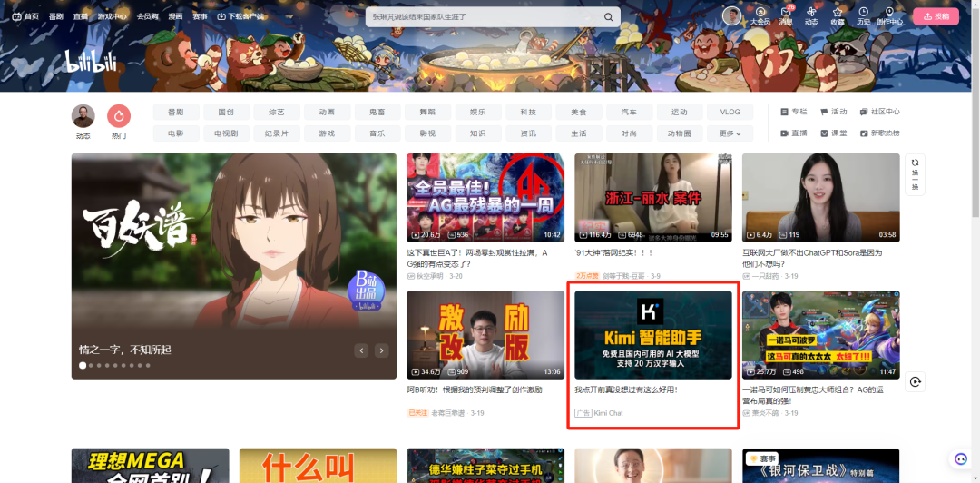Viewport: 980px width, 483px height.
Task: Open AG最残暴的一周 video thumbnail
Action: 485,198
